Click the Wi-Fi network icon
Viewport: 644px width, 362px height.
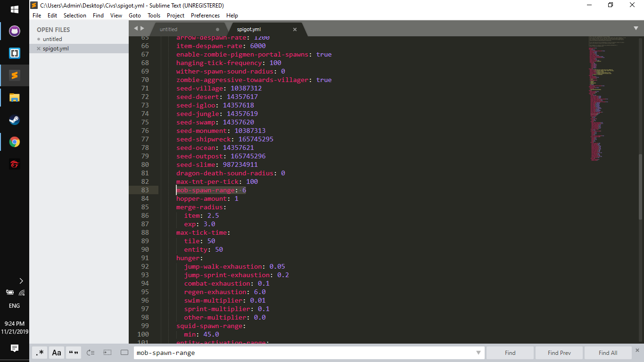(21, 292)
